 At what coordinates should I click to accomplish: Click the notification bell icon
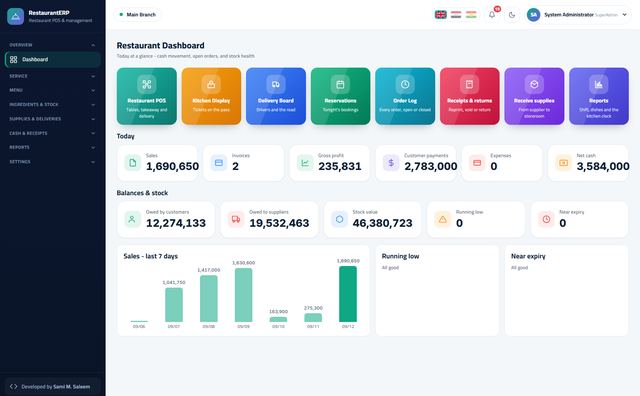tap(492, 15)
